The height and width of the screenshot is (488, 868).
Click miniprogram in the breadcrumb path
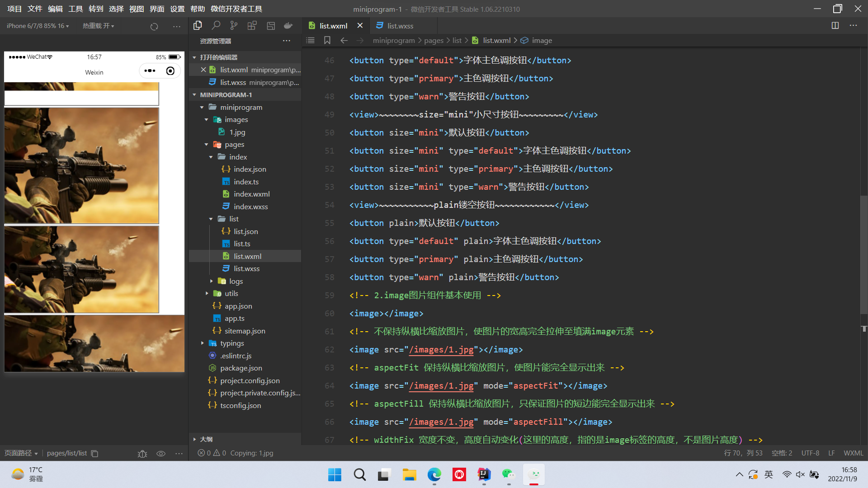pos(393,41)
